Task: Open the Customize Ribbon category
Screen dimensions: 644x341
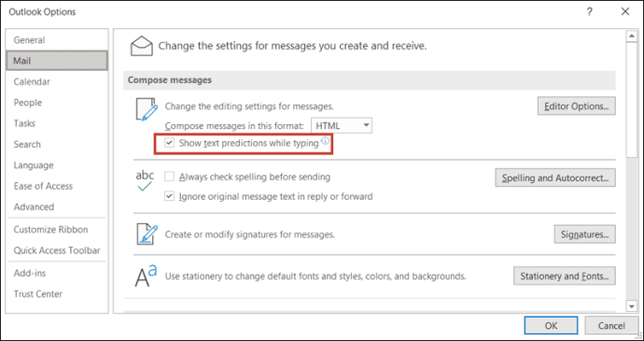Action: (57, 230)
